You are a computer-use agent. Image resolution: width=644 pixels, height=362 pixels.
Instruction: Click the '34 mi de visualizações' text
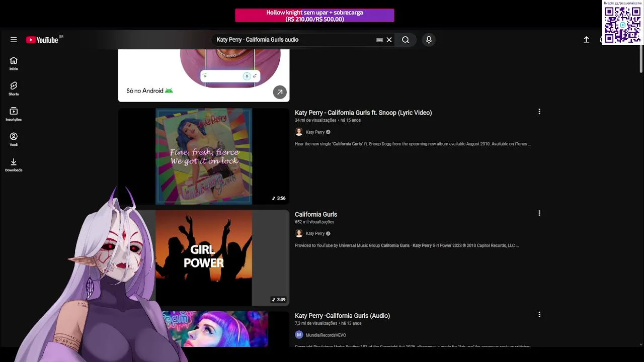click(x=315, y=120)
